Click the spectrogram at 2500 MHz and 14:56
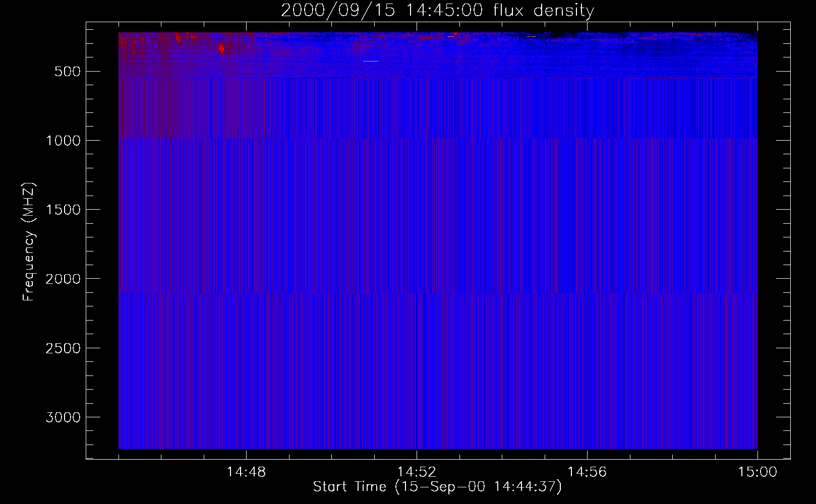Screen dimensions: 816x504 pos(587,348)
